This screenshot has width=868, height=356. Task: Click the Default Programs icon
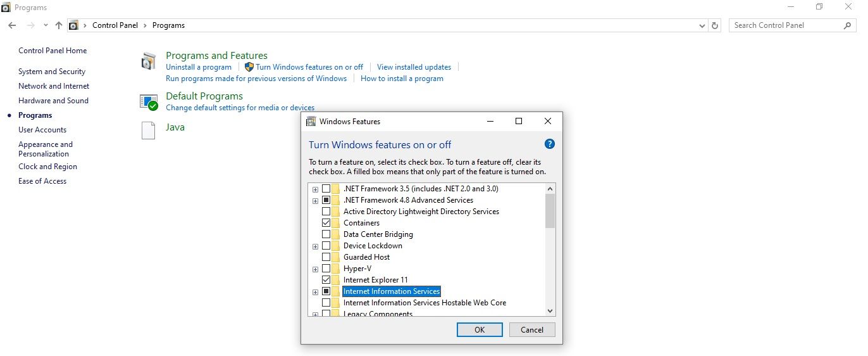tap(149, 101)
